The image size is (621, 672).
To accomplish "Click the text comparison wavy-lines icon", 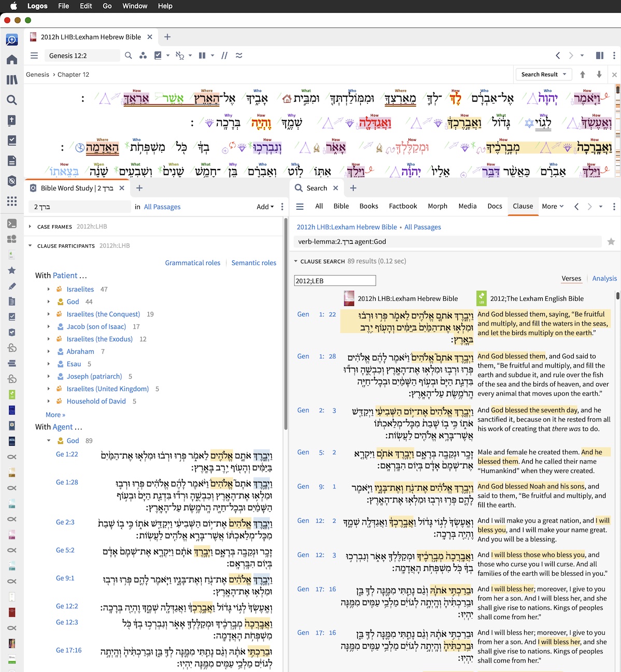I will point(239,55).
